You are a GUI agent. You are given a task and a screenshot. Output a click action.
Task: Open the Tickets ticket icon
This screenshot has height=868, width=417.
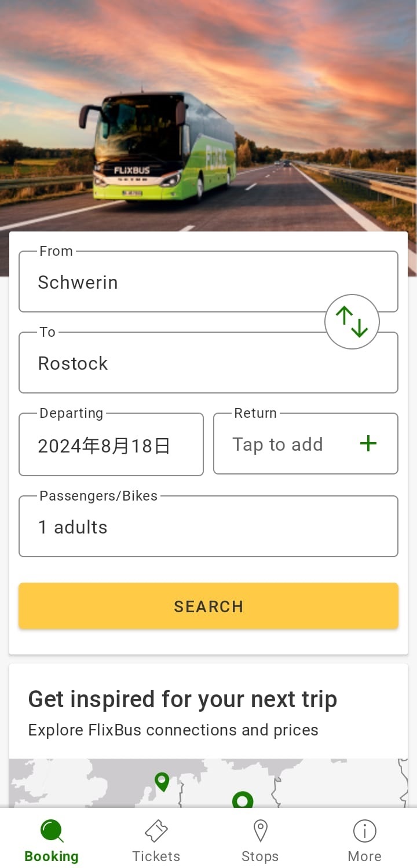coord(156,832)
